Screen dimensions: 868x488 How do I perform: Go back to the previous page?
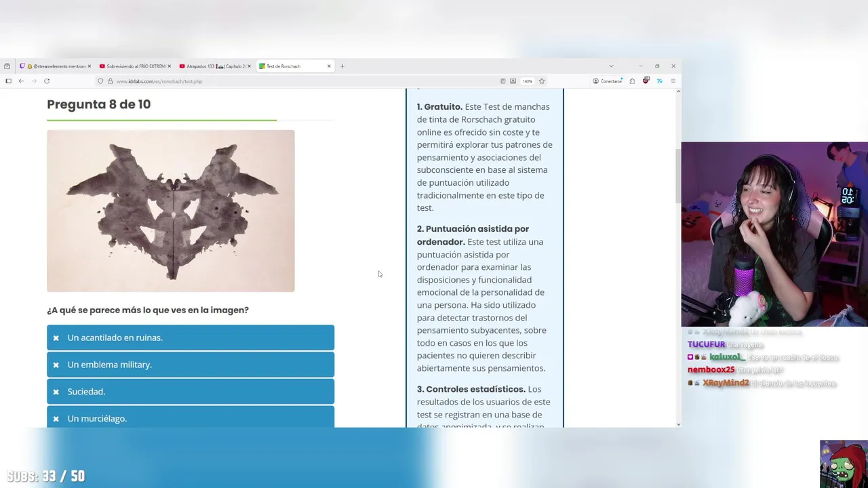(21, 81)
